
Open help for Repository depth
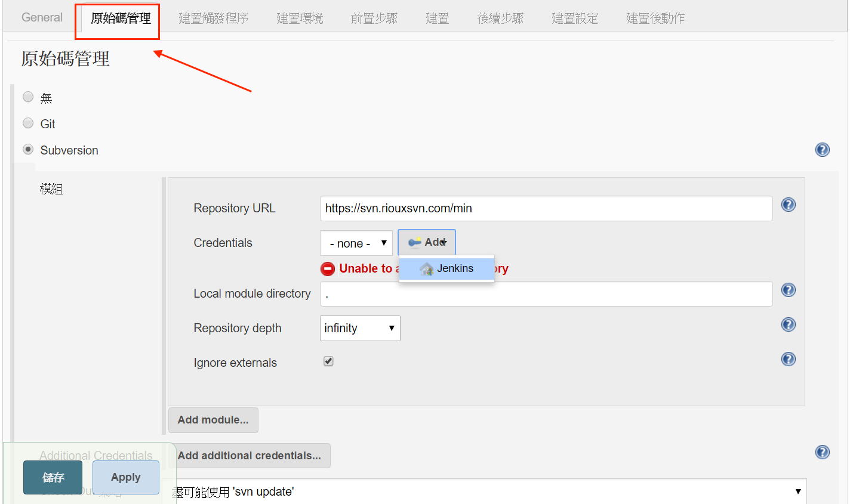pos(788,324)
